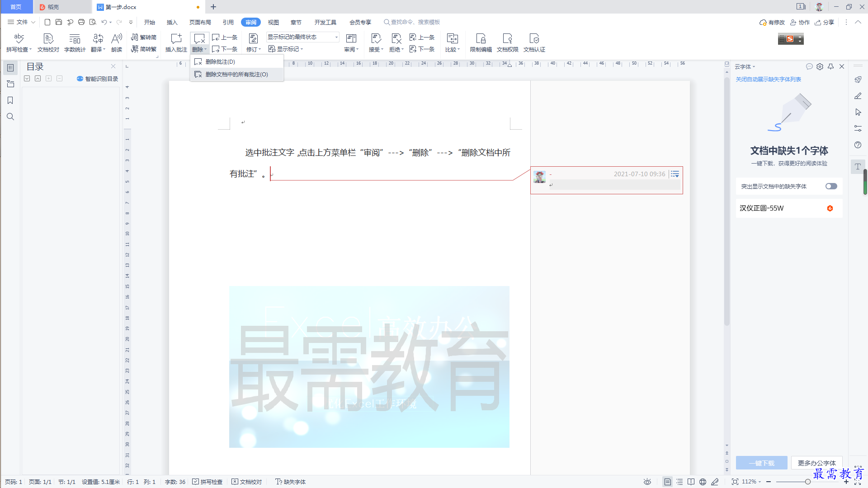This screenshot has width=868, height=488.
Task: Toggle highlight missing fonts switch
Action: tap(831, 186)
